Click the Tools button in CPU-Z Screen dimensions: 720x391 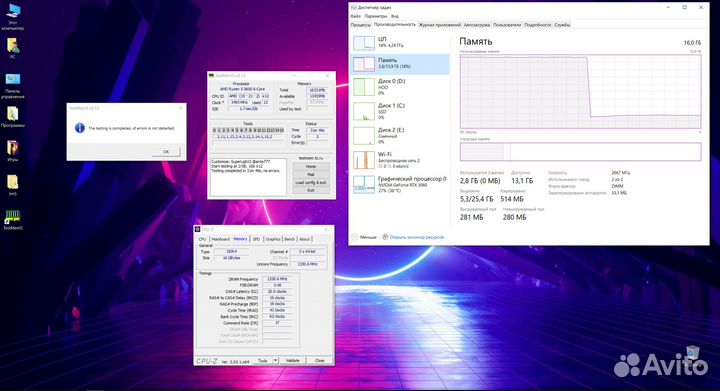[x=263, y=361]
